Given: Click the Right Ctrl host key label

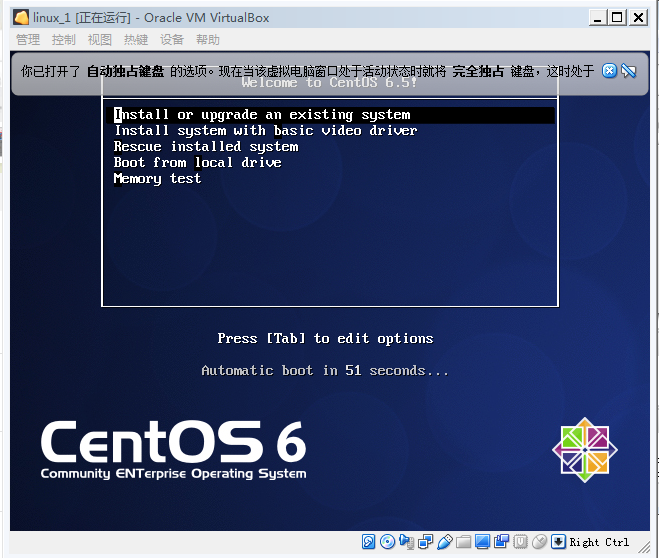Looking at the screenshot, I should [x=599, y=542].
